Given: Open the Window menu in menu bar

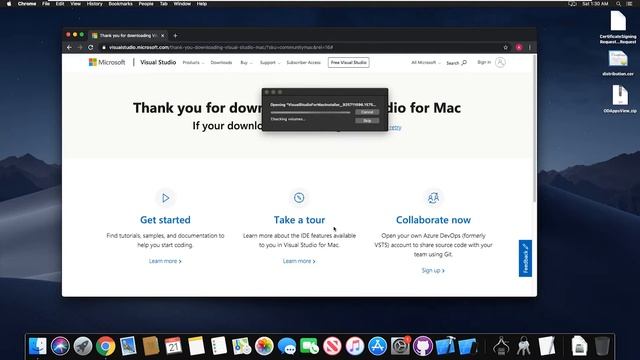Looking at the screenshot, I should pos(182,4).
